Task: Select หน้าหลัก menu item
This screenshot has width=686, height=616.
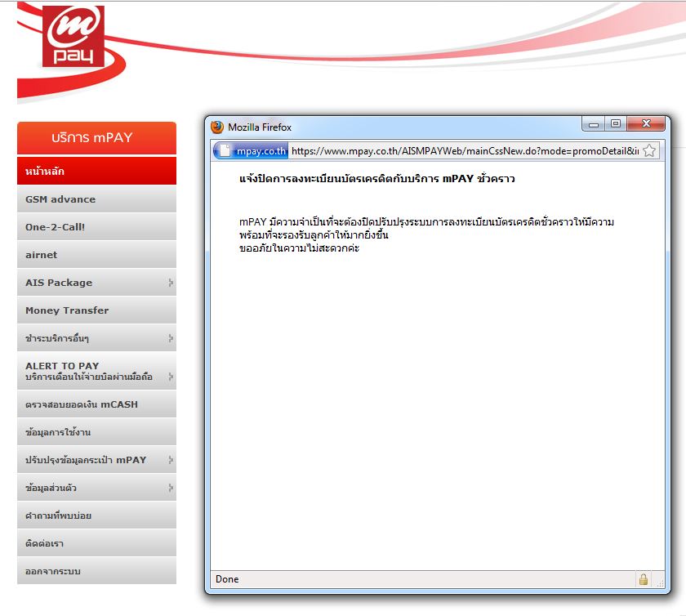Action: pyautogui.click(x=96, y=171)
